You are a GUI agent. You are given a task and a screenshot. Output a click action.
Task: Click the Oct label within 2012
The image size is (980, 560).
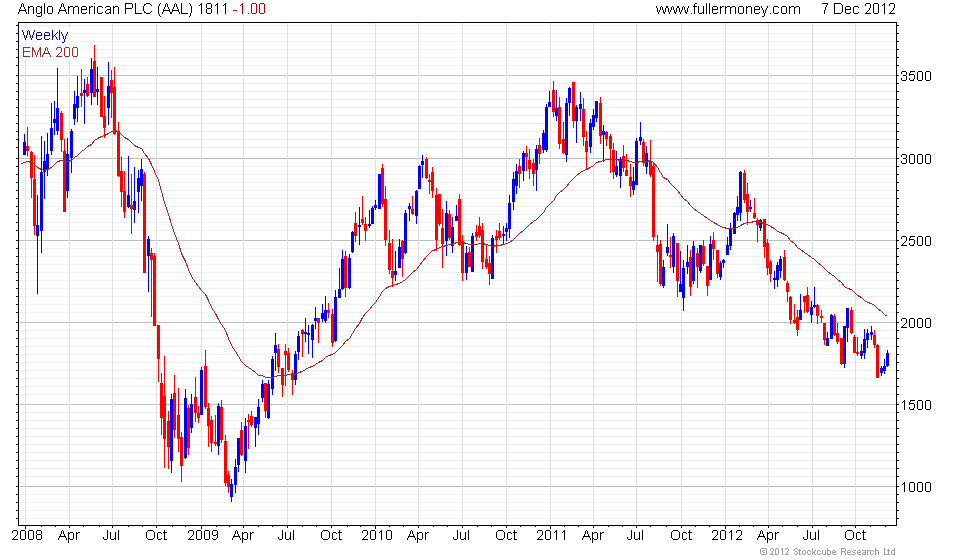pyautogui.click(x=855, y=536)
